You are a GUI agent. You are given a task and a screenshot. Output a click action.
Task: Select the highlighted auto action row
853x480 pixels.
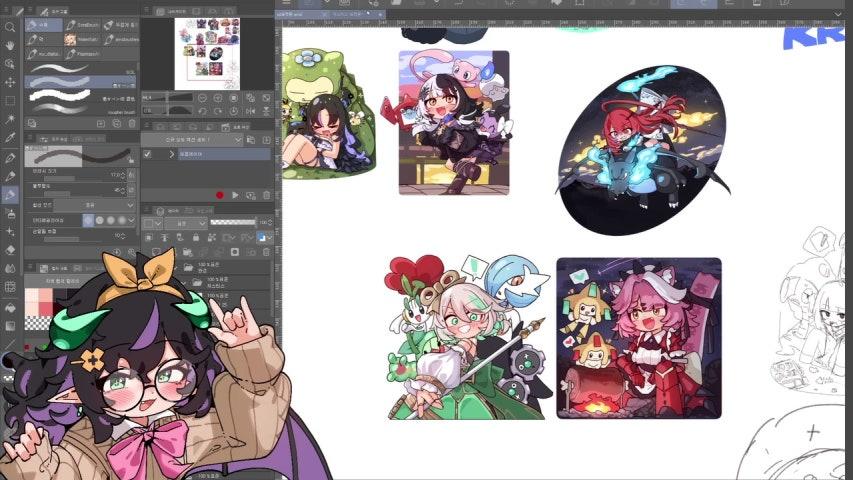225,154
